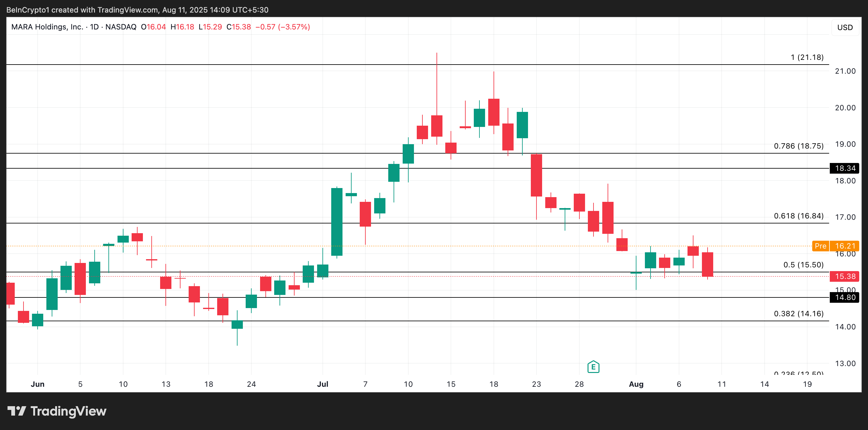
Task: Open the USD currency selector
Action: [x=845, y=27]
